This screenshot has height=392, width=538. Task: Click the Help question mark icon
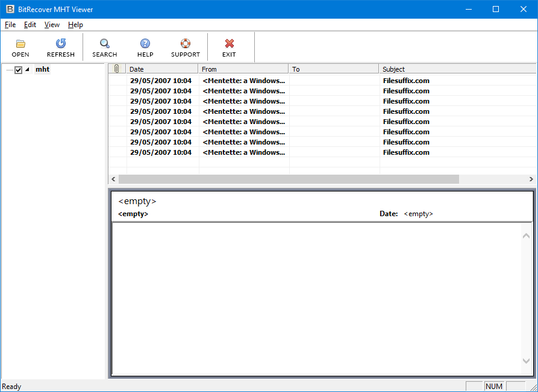point(145,43)
